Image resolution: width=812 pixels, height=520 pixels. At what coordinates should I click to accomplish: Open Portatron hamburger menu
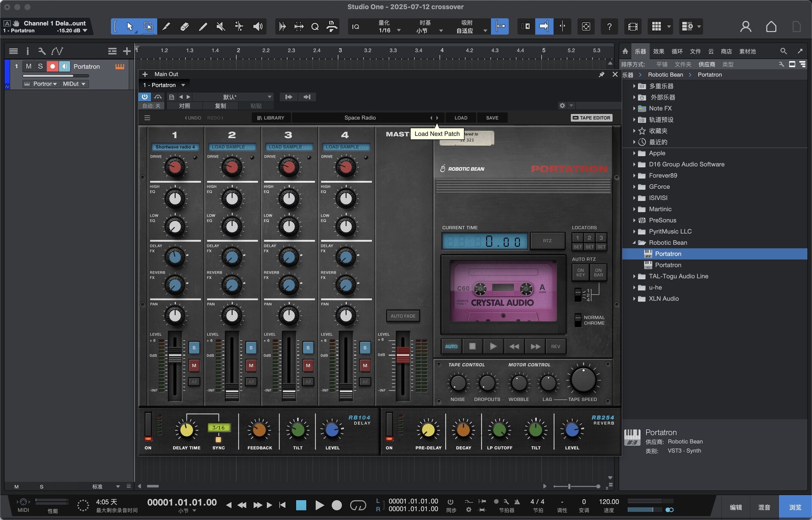tap(147, 118)
